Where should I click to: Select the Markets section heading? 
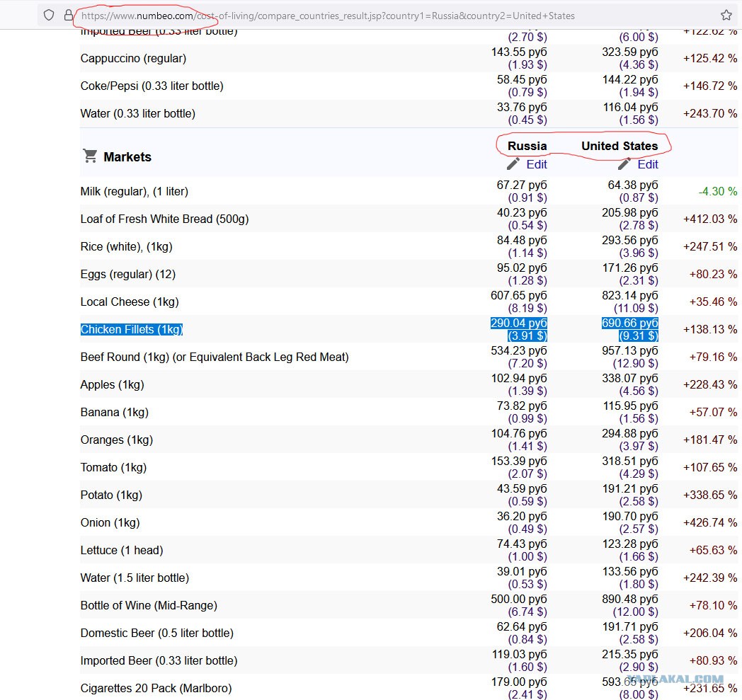point(127,156)
